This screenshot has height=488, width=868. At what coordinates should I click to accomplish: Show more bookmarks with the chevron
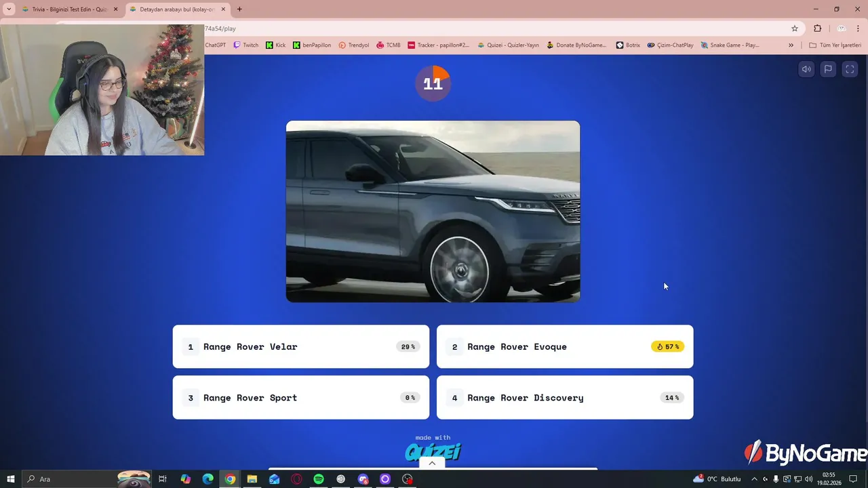coord(791,45)
